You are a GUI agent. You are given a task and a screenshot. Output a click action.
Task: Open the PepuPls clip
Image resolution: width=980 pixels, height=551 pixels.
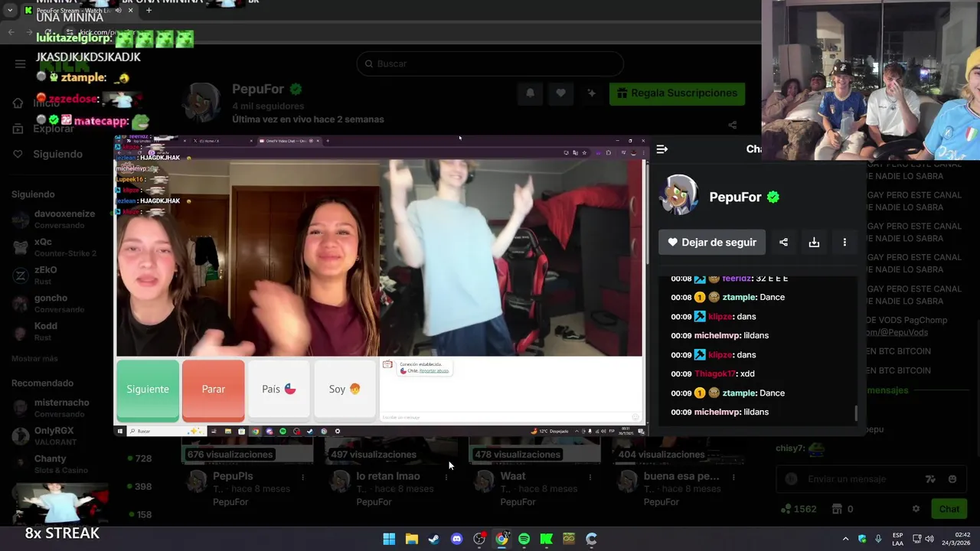[x=233, y=476]
